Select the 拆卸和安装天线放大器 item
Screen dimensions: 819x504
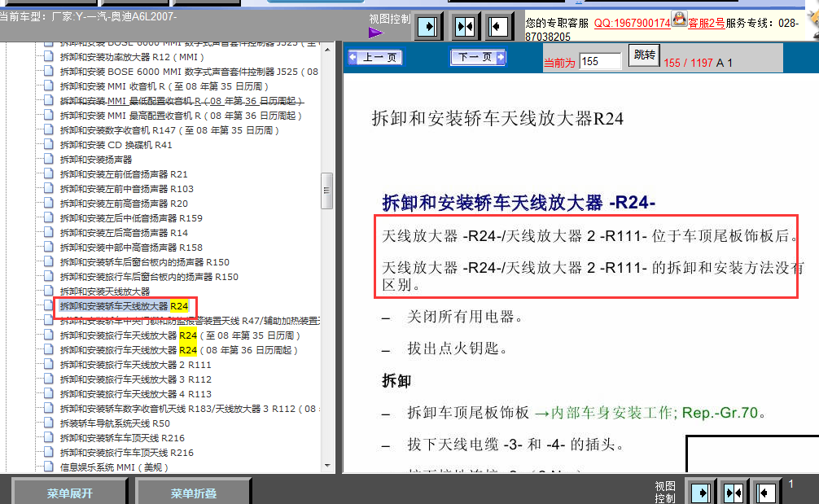(x=105, y=291)
